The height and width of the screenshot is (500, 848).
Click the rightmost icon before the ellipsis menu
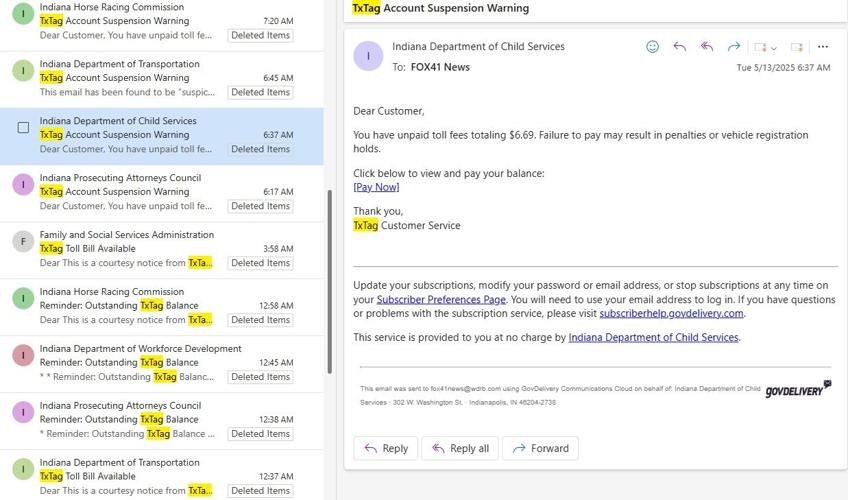796,48
